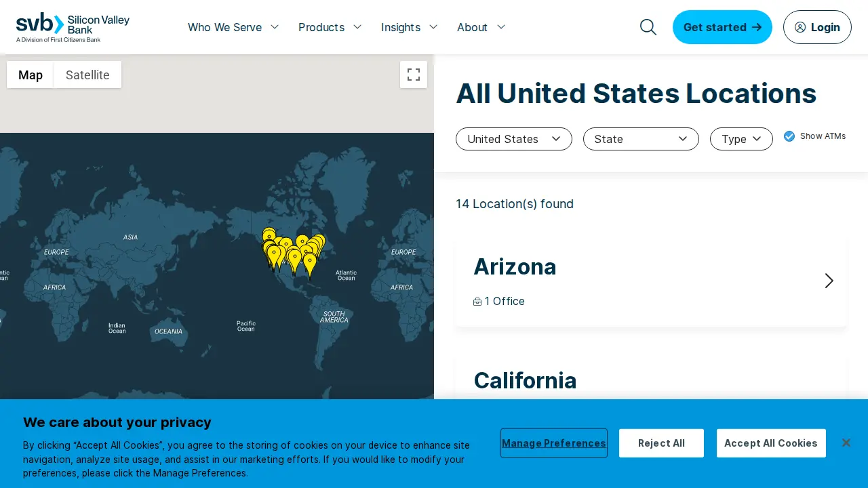Expand the Who We Serve menu
868x488 pixels.
[233, 27]
